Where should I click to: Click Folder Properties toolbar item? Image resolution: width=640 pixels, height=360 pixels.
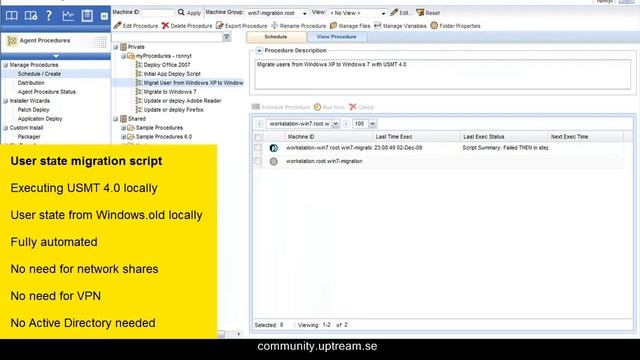point(456,26)
